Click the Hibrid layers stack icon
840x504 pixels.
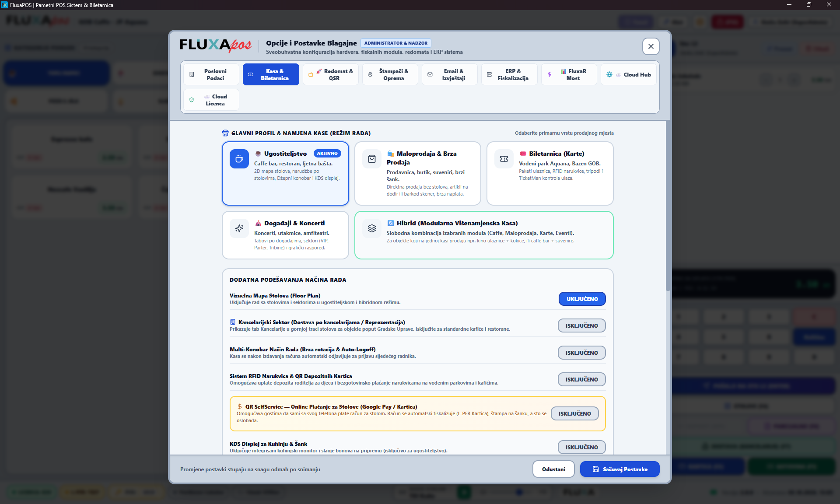pos(372,228)
